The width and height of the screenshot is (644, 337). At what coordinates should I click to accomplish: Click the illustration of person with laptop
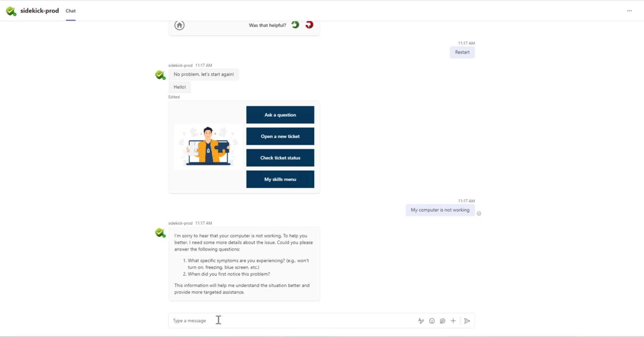208,147
